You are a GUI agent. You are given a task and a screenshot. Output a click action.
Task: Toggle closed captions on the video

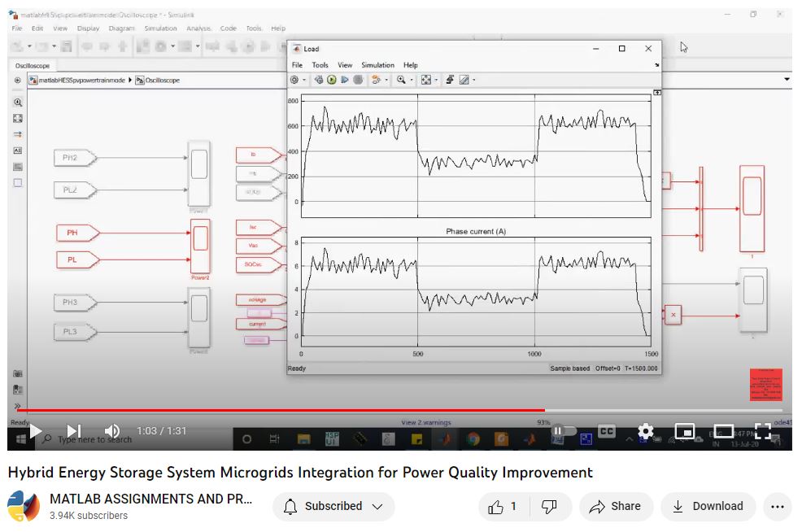coord(607,431)
